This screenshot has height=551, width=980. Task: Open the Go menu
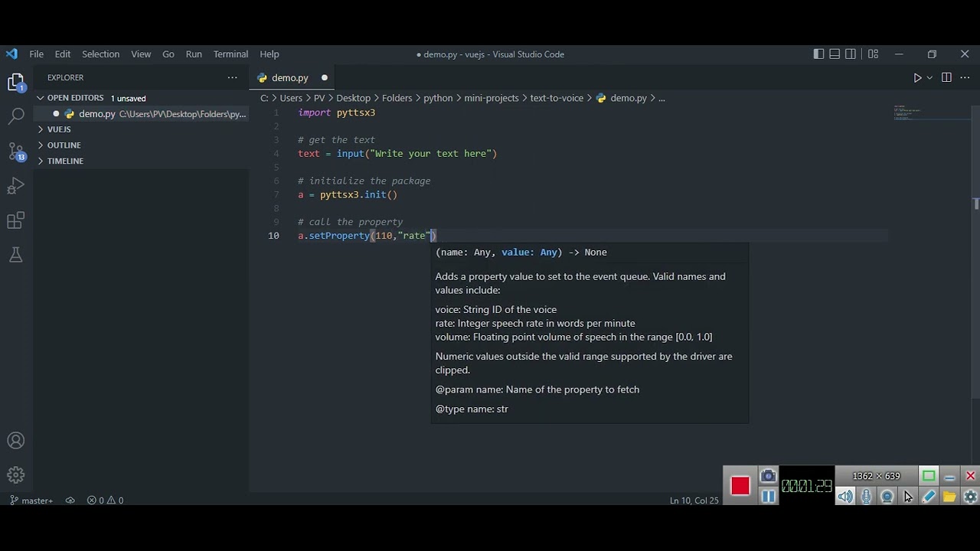click(x=168, y=54)
